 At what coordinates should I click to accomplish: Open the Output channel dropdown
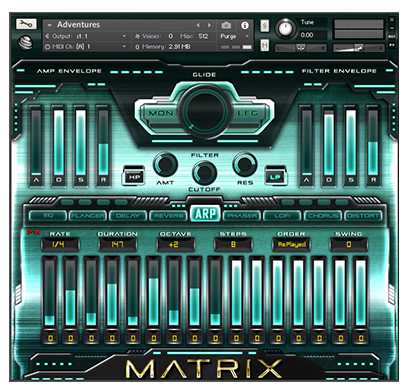click(86, 36)
